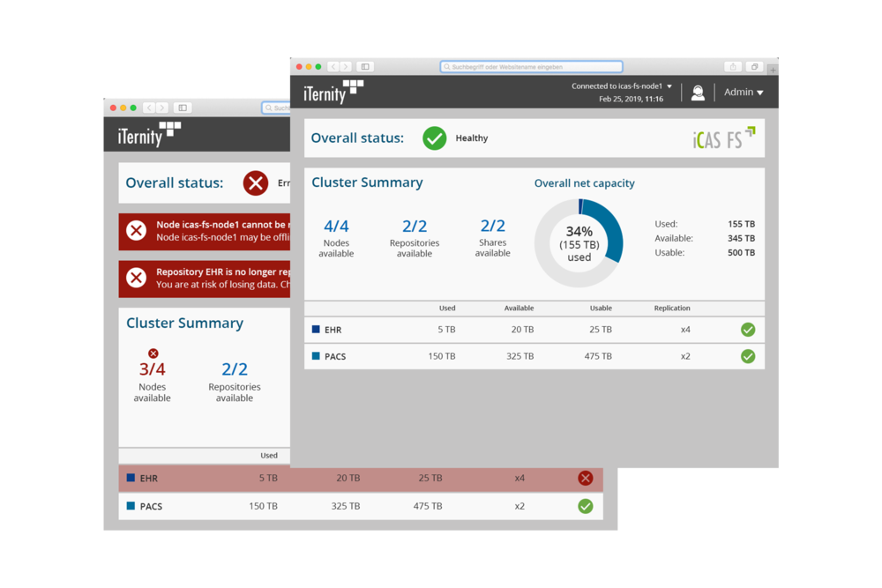Click the tab overview icon in the browser toolbar

[x=754, y=66]
